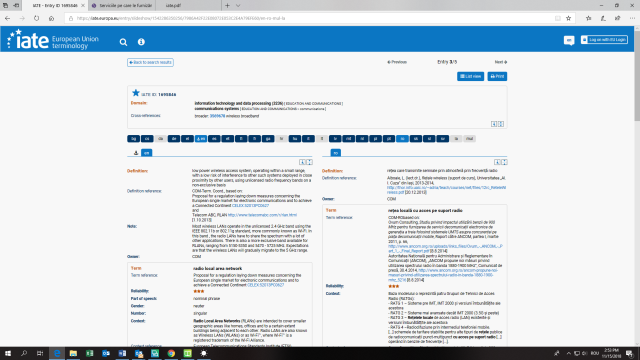Click the page vertical scrollbar thumb
Screen dimensions: 640x360
637,73
